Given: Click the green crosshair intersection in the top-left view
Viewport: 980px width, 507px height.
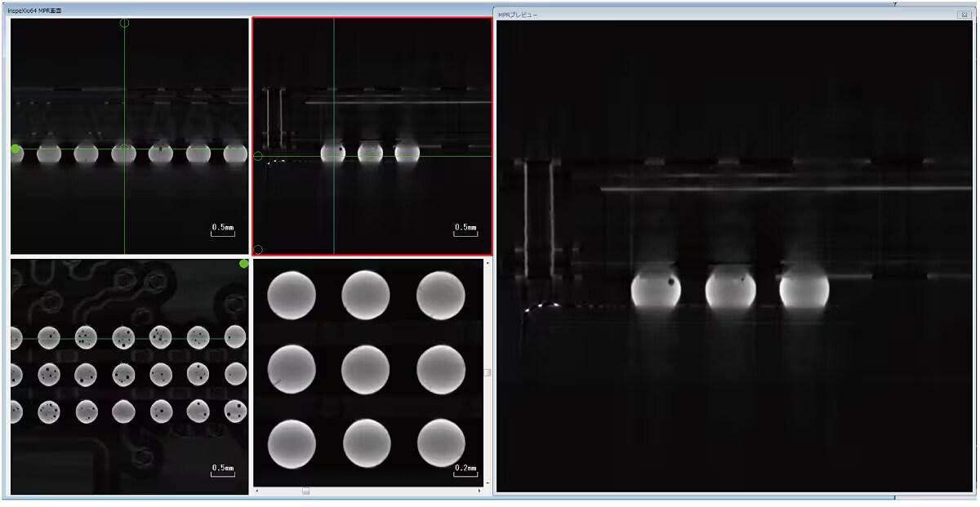Looking at the screenshot, I should [124, 149].
